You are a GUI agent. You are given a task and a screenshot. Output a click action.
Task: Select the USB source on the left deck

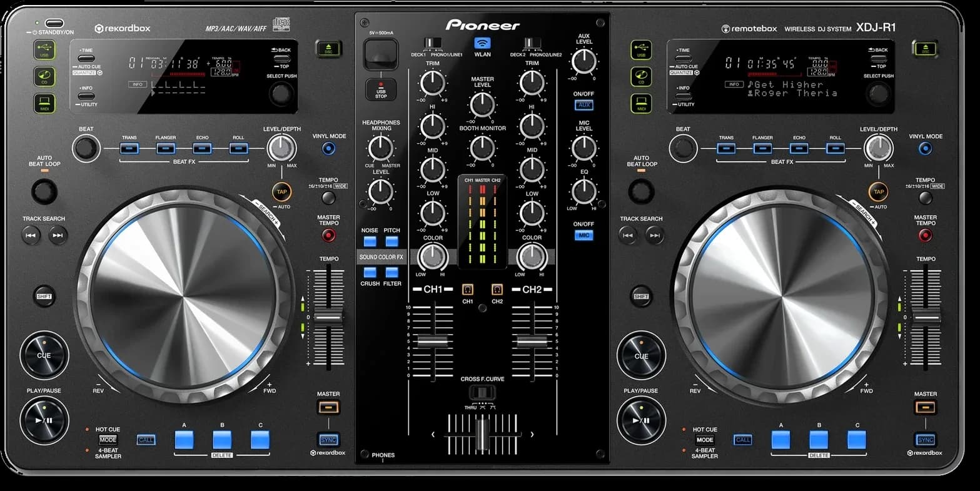pos(44,50)
